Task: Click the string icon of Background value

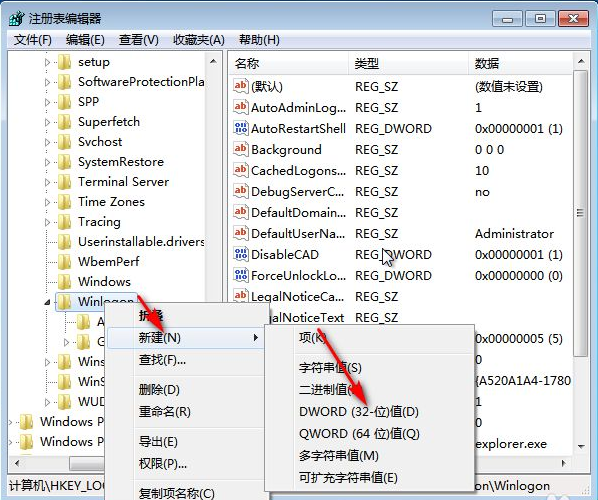Action: click(241, 149)
